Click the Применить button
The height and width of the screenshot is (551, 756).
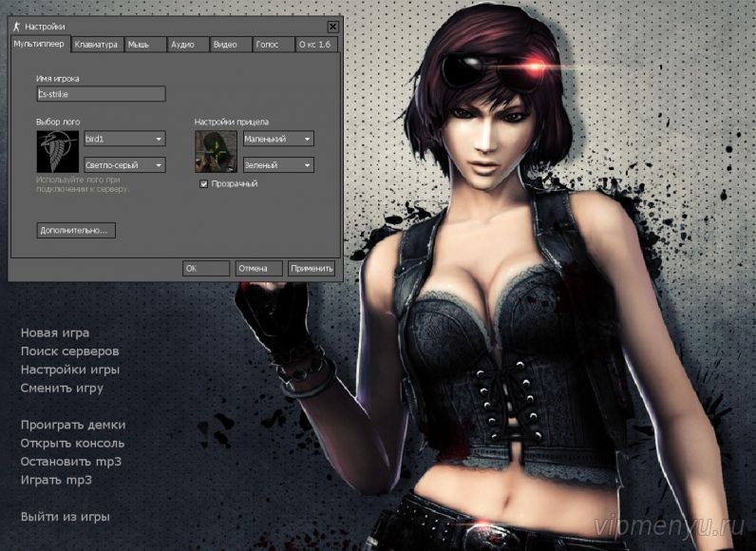click(312, 269)
